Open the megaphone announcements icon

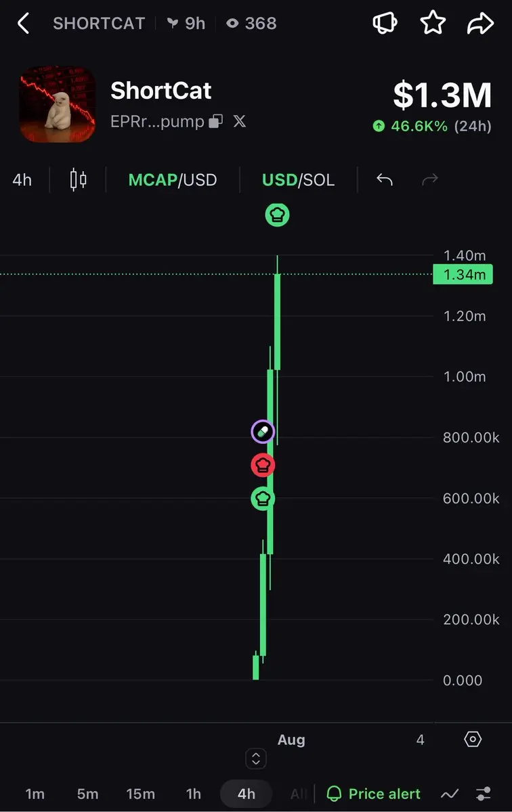tap(385, 23)
